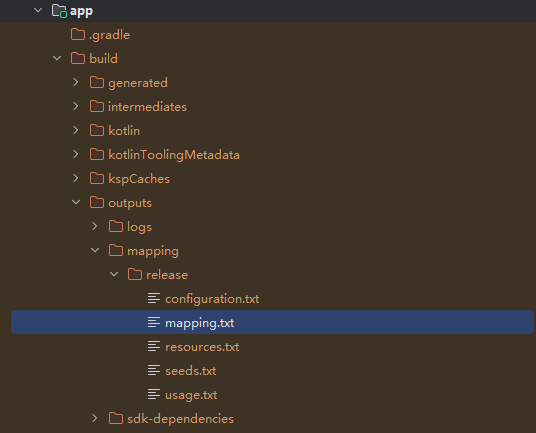Click the release folder icon
Screen dimensions: 536x433
[x=135, y=274]
